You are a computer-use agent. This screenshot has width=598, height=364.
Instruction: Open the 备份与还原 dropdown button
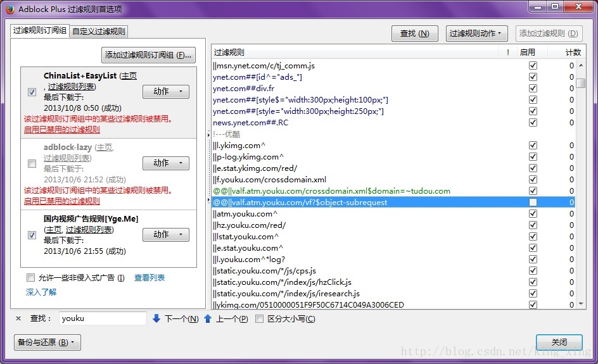(48, 342)
